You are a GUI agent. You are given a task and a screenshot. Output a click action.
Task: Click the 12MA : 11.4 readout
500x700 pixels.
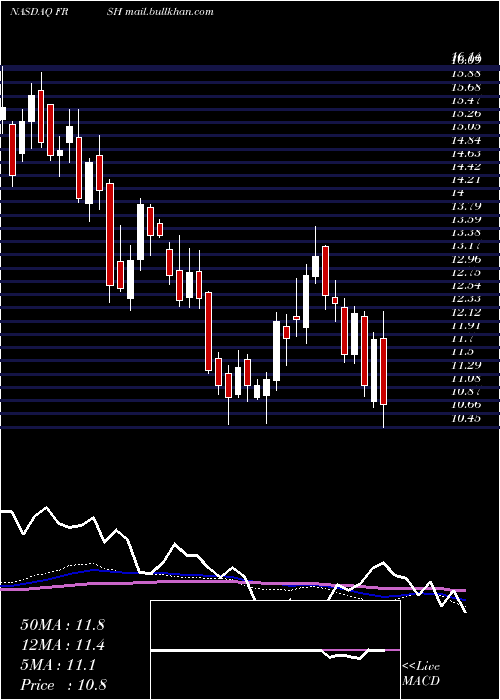62,645
